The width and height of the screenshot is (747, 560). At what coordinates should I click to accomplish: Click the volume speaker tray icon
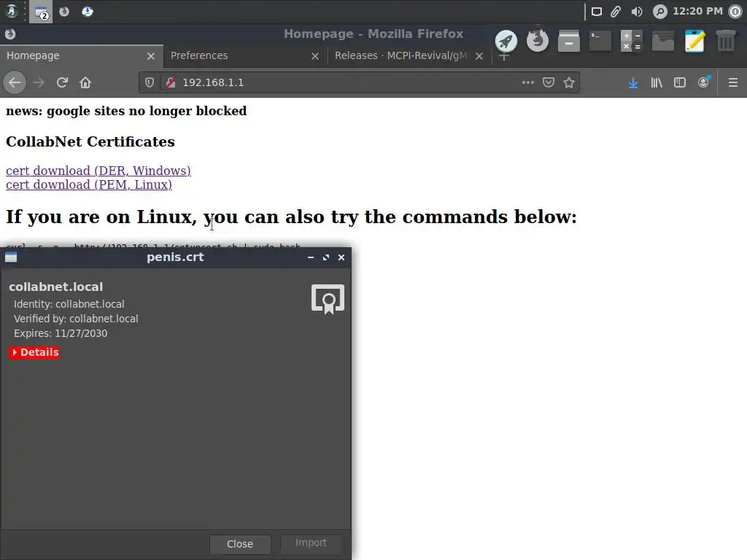636,12
